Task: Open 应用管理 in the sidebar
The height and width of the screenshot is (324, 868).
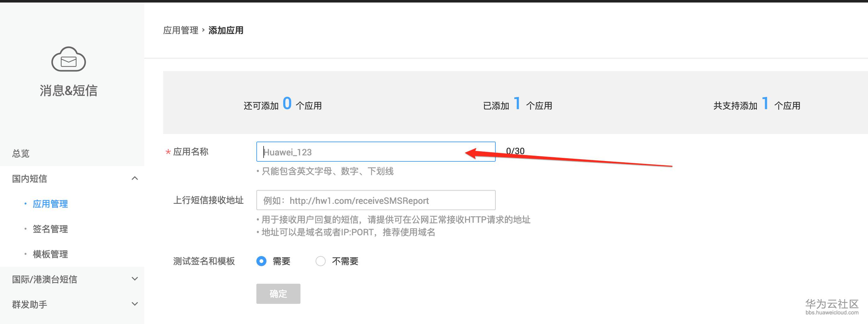Action: coord(50,204)
